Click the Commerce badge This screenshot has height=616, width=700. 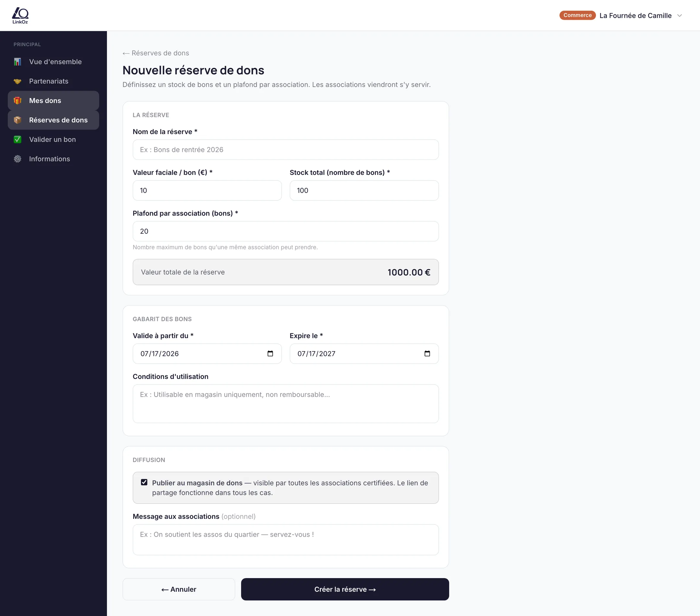(577, 15)
